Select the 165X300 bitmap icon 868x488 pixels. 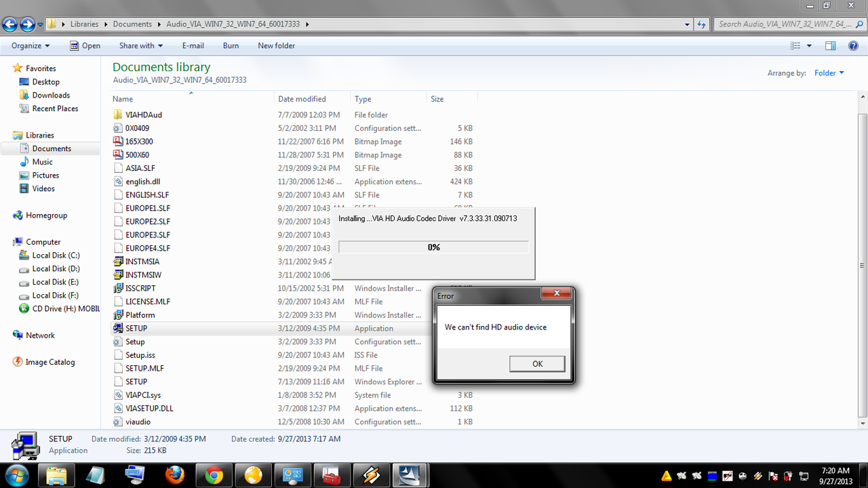[118, 142]
